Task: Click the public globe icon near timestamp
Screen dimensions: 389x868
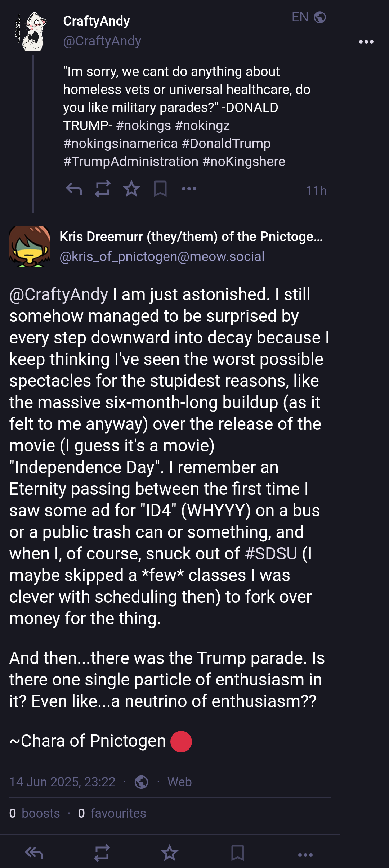Action: pos(141,782)
